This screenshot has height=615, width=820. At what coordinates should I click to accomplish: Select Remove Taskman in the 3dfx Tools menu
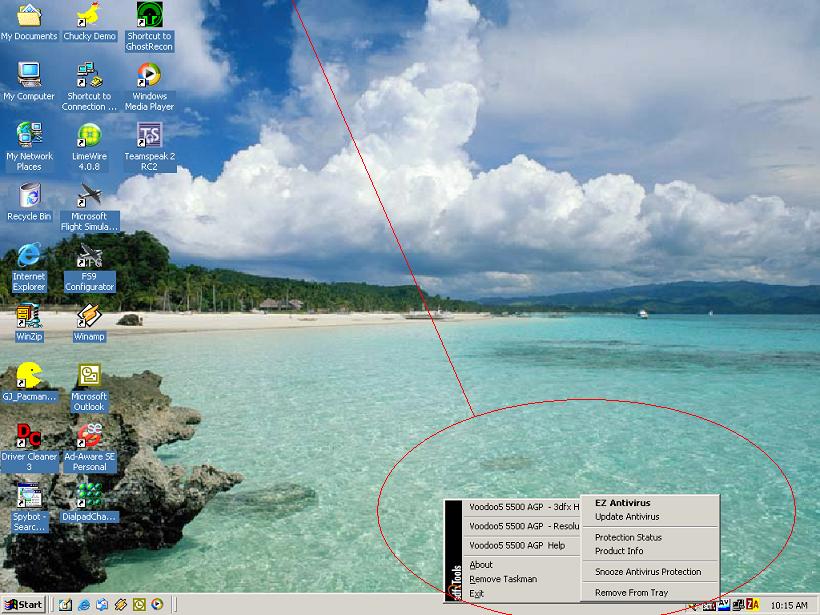coord(503,579)
